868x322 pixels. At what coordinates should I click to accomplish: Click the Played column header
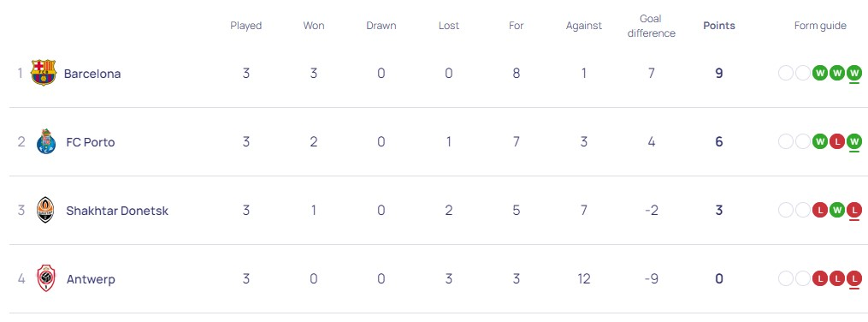click(x=245, y=26)
